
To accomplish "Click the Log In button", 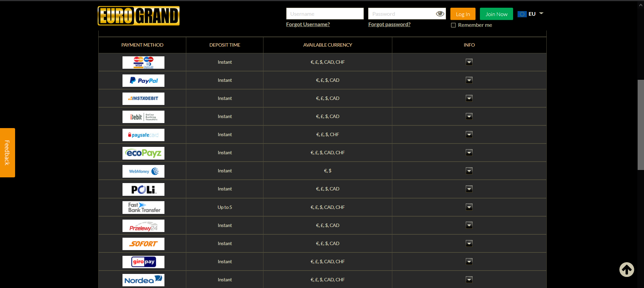I will click(x=463, y=14).
